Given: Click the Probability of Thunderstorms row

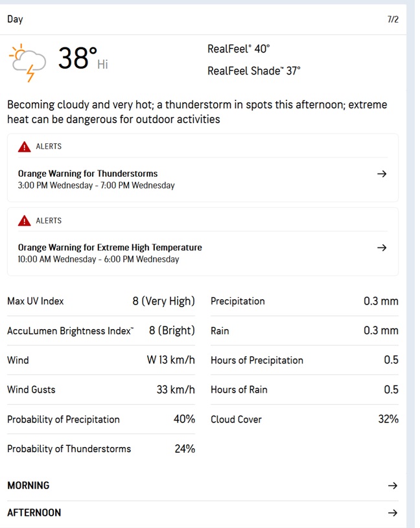Looking at the screenshot, I should point(100,448).
